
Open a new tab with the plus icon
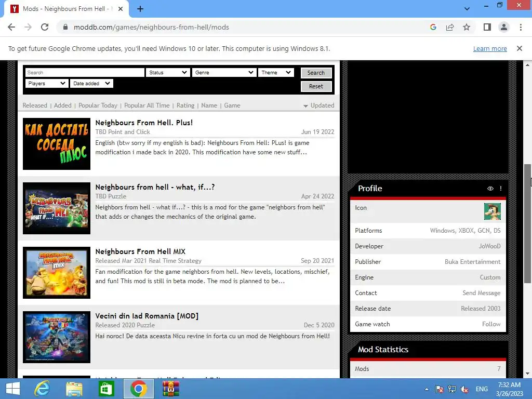(x=140, y=9)
